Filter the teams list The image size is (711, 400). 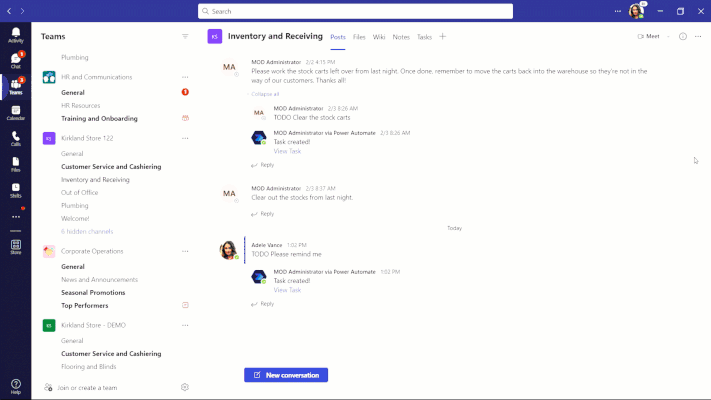(x=185, y=36)
